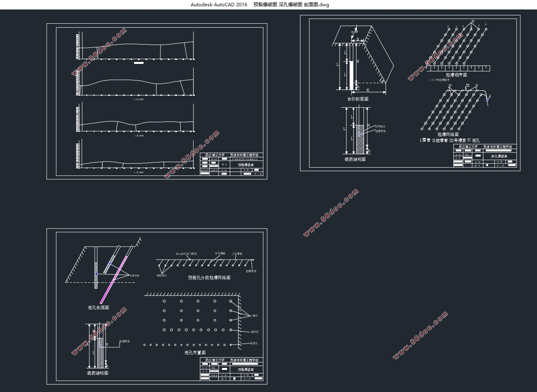Select the legend text I雷管 II继爆管 III导爆索 IV炮孔
Viewport: 537px width, 392px height.
pos(449,140)
